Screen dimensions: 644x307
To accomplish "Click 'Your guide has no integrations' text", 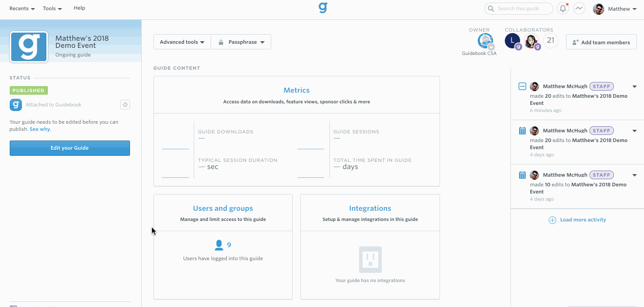I will tap(370, 281).
